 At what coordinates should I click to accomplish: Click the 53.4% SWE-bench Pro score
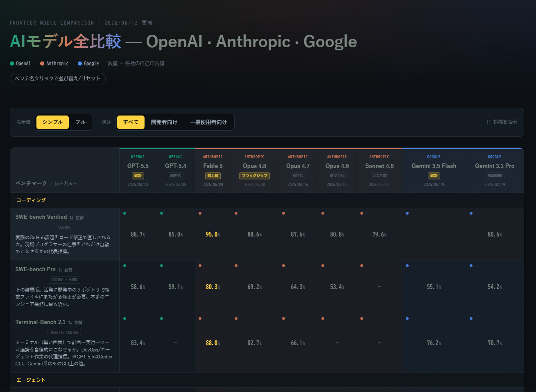[337, 287]
